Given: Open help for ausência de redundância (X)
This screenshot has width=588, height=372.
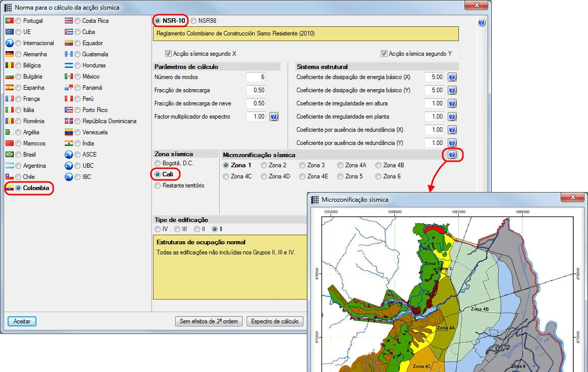Looking at the screenshot, I should 452,130.
